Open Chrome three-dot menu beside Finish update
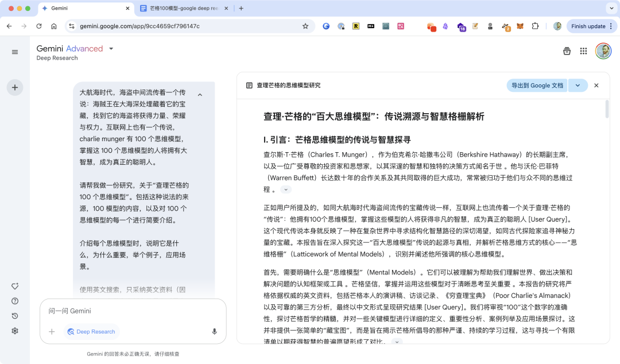Image resolution: width=620 pixels, height=364 pixels. click(611, 26)
